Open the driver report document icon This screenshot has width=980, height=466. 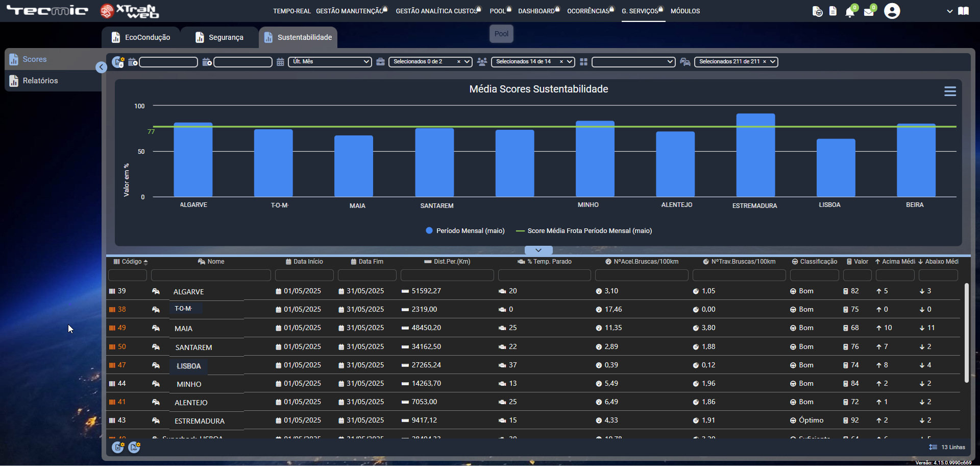[817, 11]
